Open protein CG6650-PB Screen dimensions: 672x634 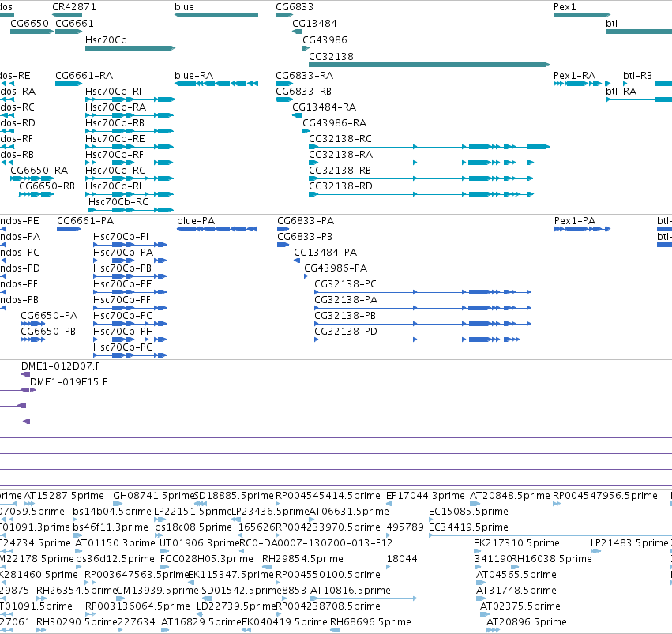tap(48, 332)
